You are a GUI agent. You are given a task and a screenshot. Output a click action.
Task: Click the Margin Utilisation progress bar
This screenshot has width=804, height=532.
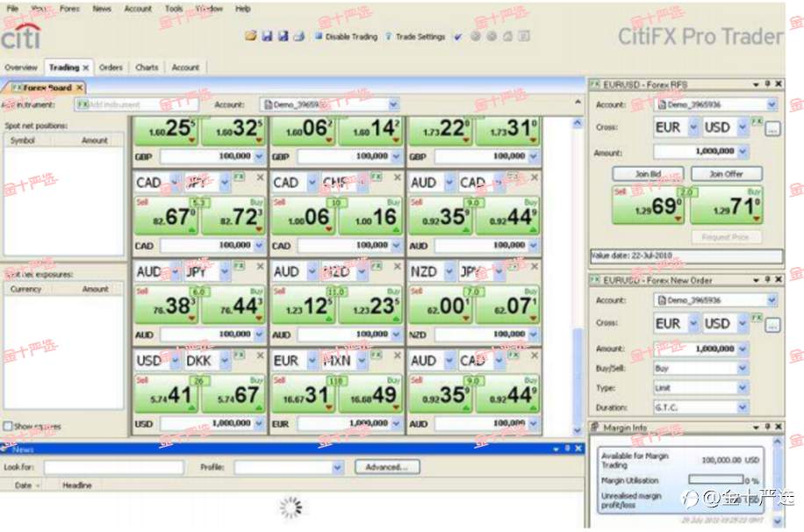(716, 479)
